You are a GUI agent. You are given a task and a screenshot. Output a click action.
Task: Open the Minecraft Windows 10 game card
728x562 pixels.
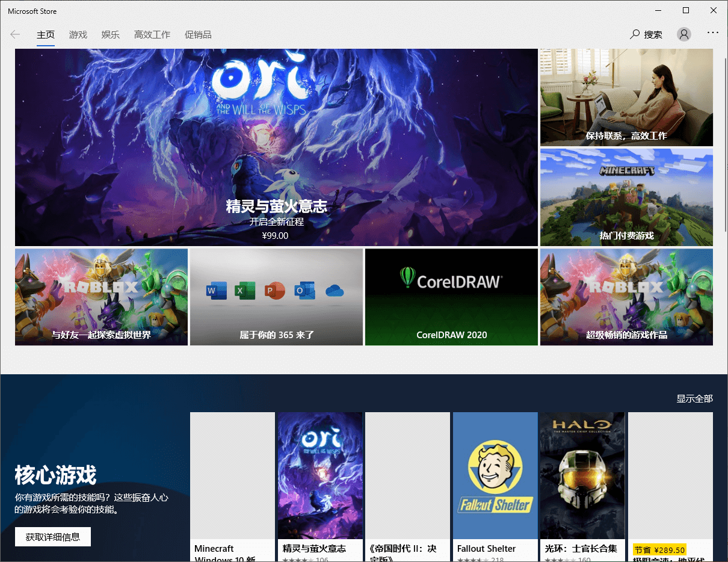(x=232, y=487)
